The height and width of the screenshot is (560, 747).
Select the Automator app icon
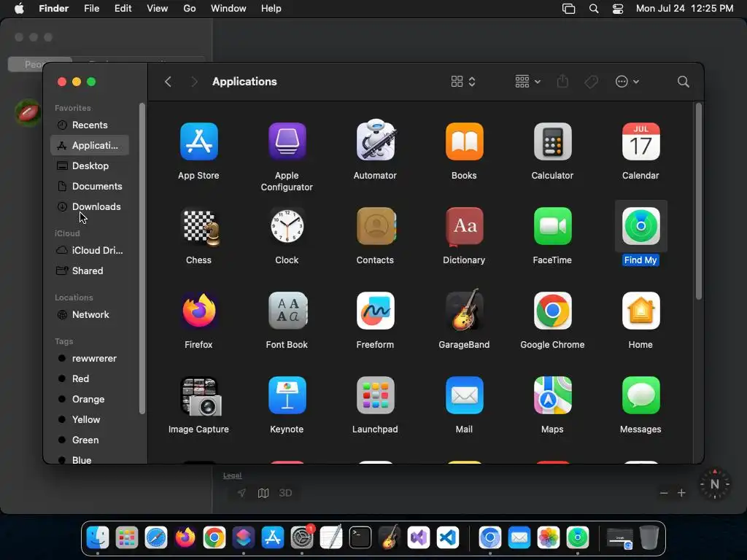point(376,139)
